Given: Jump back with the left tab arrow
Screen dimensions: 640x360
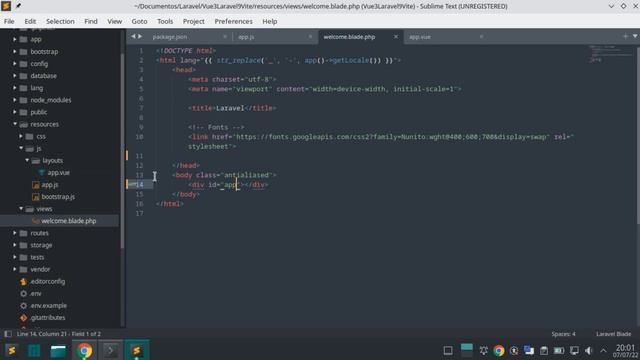Looking at the screenshot, I should coord(133,36).
